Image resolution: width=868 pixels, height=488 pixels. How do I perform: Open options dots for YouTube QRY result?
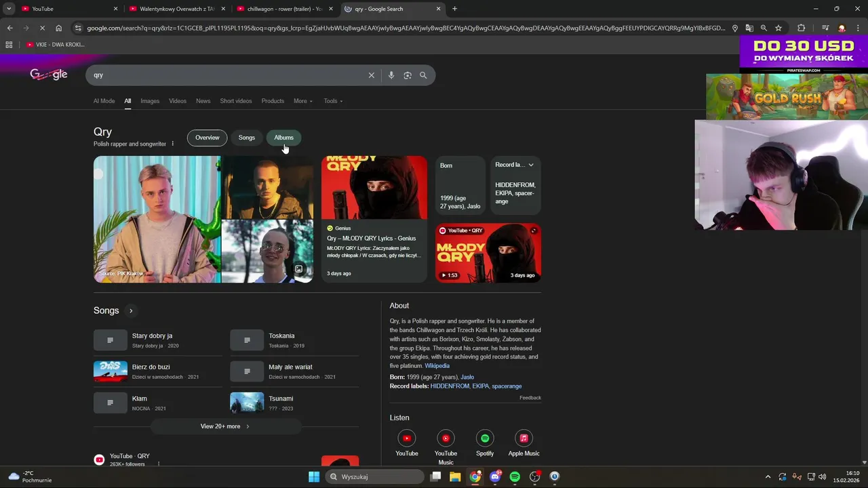(x=159, y=464)
